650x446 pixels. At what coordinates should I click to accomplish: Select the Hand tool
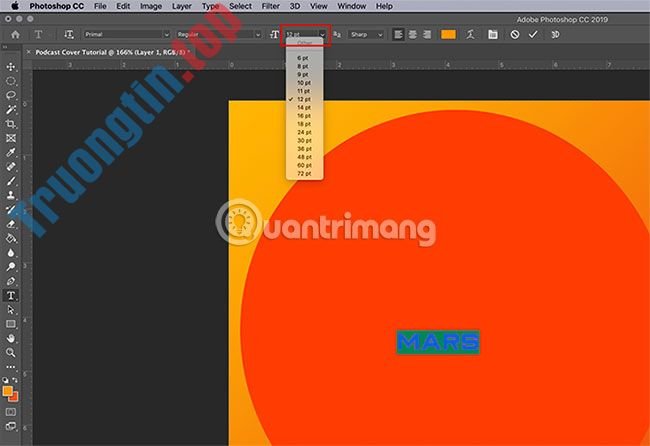click(11, 338)
